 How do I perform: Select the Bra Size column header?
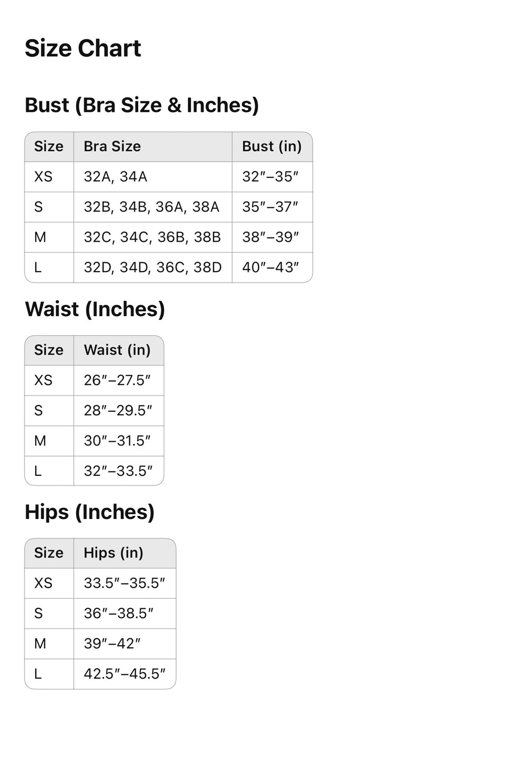click(112, 146)
